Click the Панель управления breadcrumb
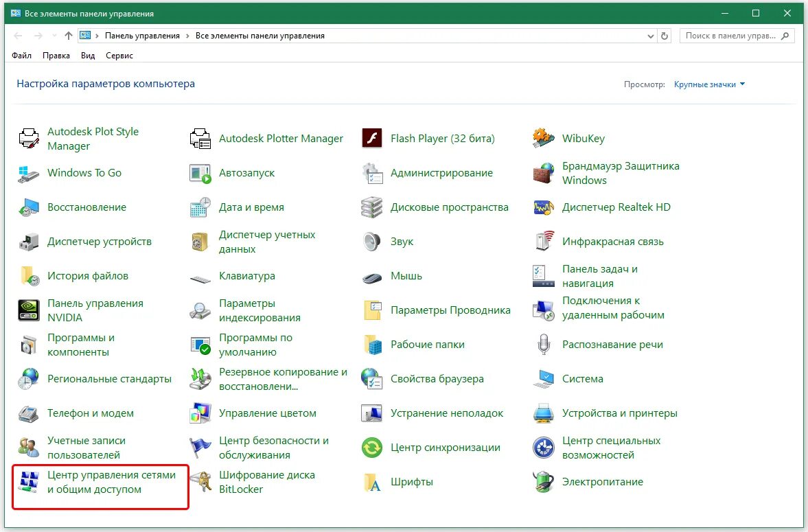808x532 pixels. (142, 36)
